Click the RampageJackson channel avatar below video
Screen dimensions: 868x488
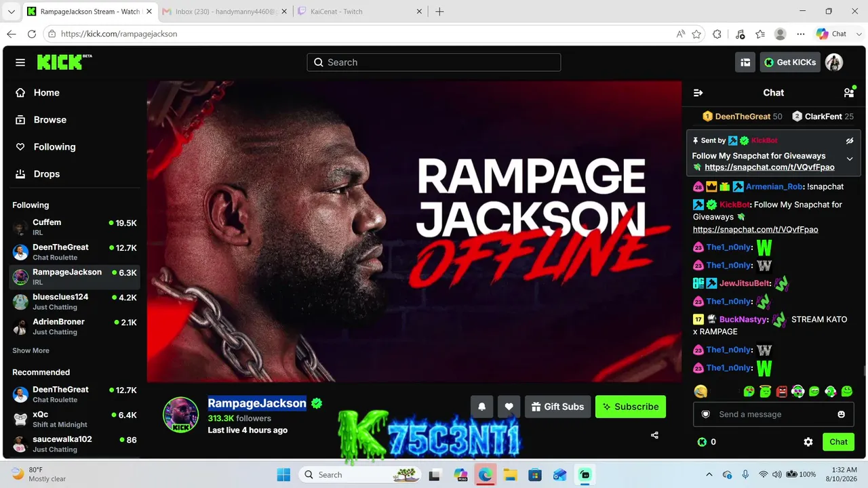(x=180, y=415)
